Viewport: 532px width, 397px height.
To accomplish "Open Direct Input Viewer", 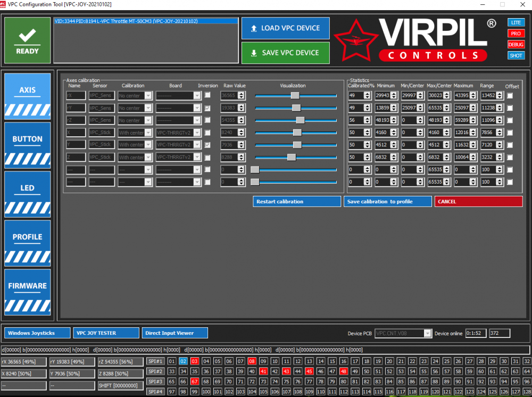I will pos(174,333).
